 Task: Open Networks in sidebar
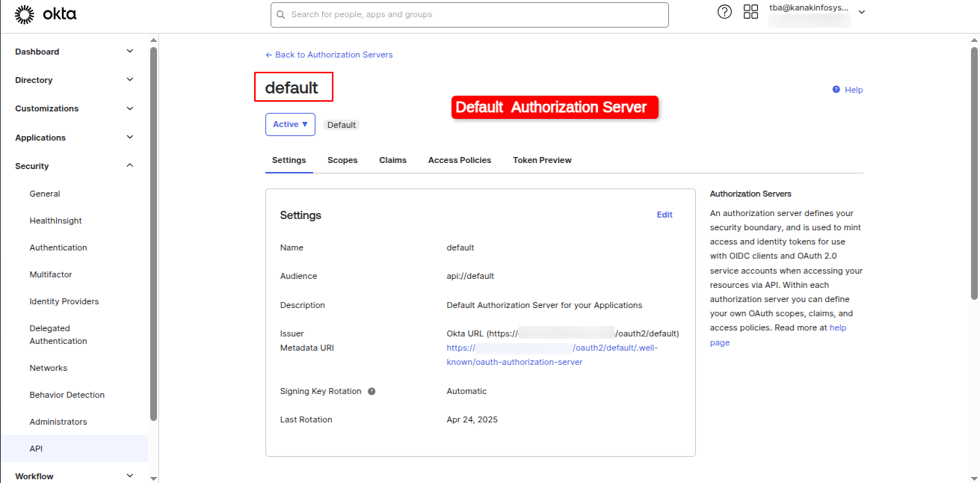(49, 368)
